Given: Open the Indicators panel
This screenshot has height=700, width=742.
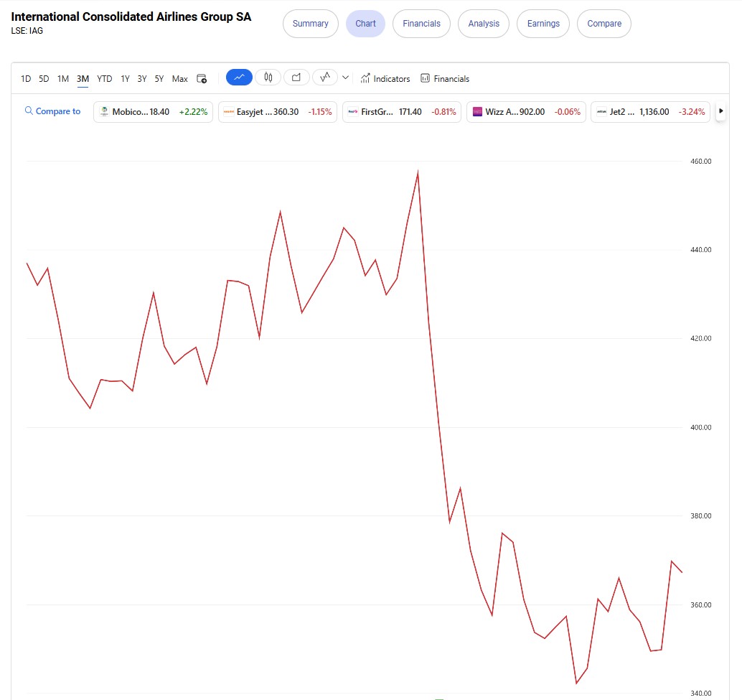Looking at the screenshot, I should pyautogui.click(x=385, y=79).
